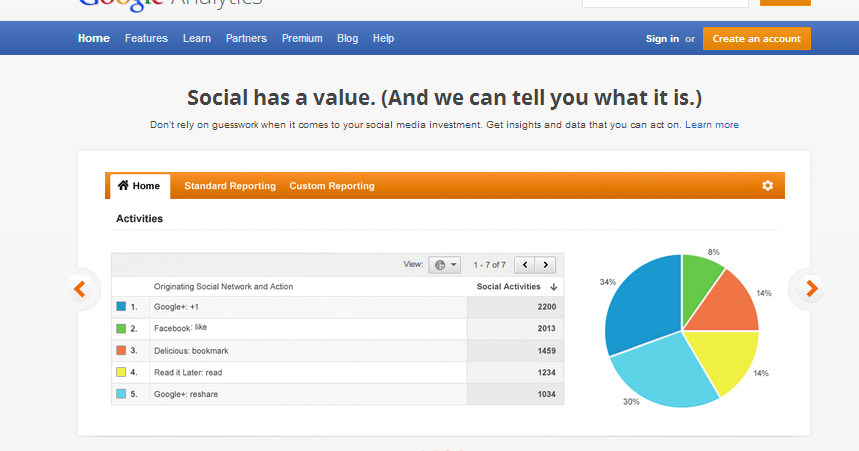Click the value 2013 in Social Activities
859x451 pixels.
pos(547,328)
